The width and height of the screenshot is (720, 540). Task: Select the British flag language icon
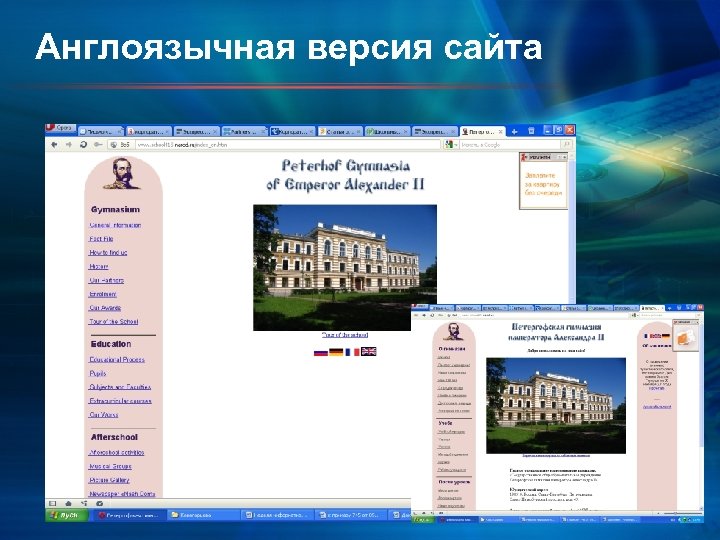369,352
